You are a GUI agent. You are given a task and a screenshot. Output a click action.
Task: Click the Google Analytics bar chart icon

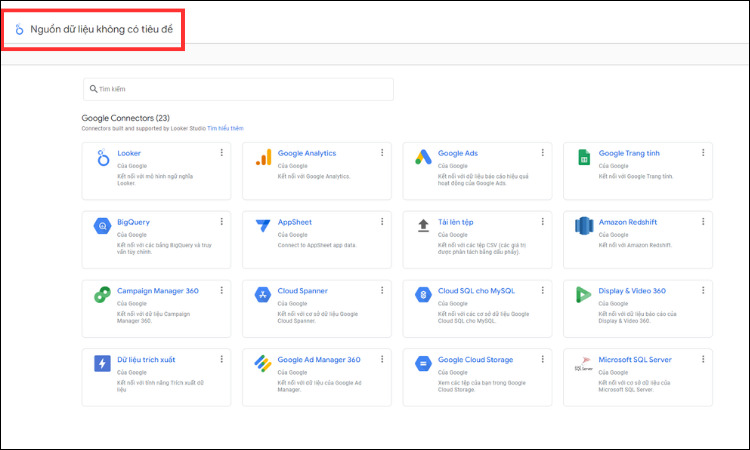click(x=264, y=157)
